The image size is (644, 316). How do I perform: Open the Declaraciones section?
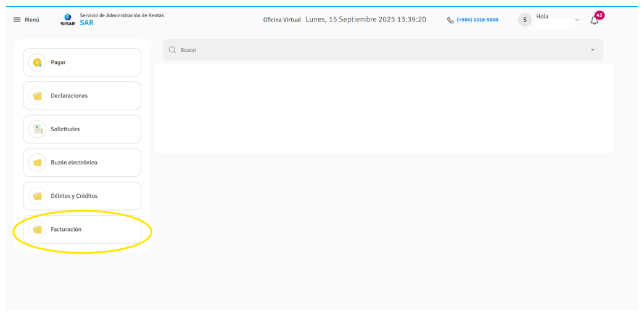coord(82,96)
